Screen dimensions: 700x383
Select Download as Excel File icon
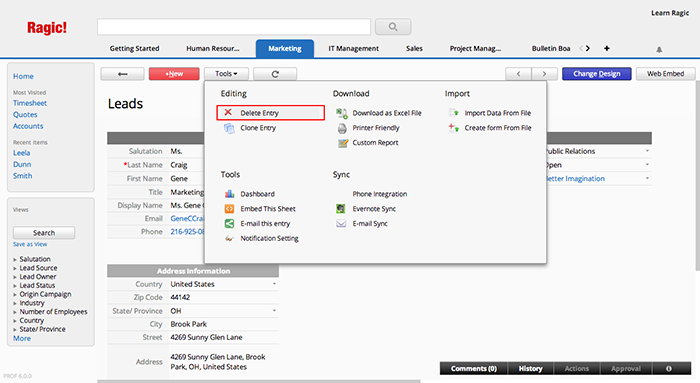click(x=342, y=113)
